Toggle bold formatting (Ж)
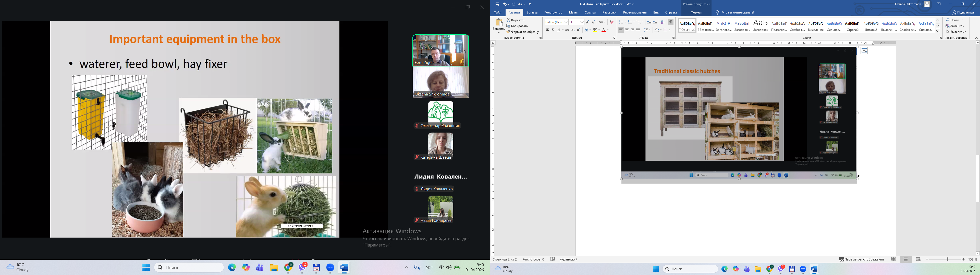The height and width of the screenshot is (275, 980). point(547,30)
